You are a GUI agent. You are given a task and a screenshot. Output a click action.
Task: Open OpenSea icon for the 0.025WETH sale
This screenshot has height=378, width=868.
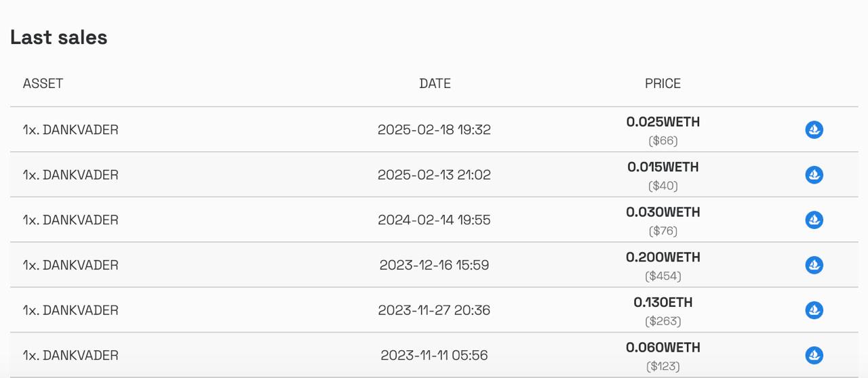pyautogui.click(x=814, y=129)
